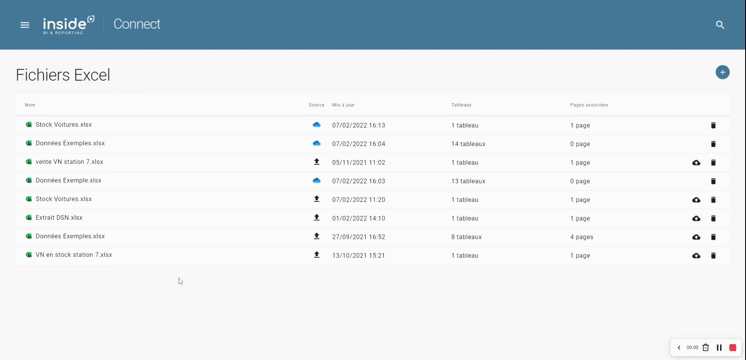The image size is (746, 360).
Task: Pause the screen recording
Action: tap(719, 348)
